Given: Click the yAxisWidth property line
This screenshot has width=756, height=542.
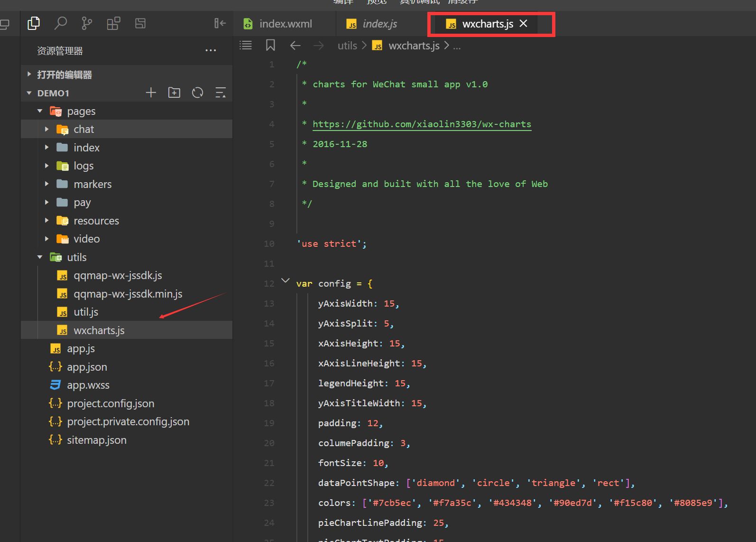Looking at the screenshot, I should pyautogui.click(x=359, y=303).
